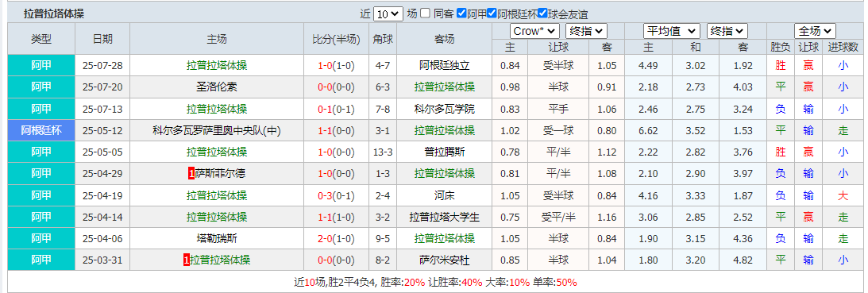868x293 pixels.
Task: Open away team 阿根廷独立
Action: tap(445, 66)
